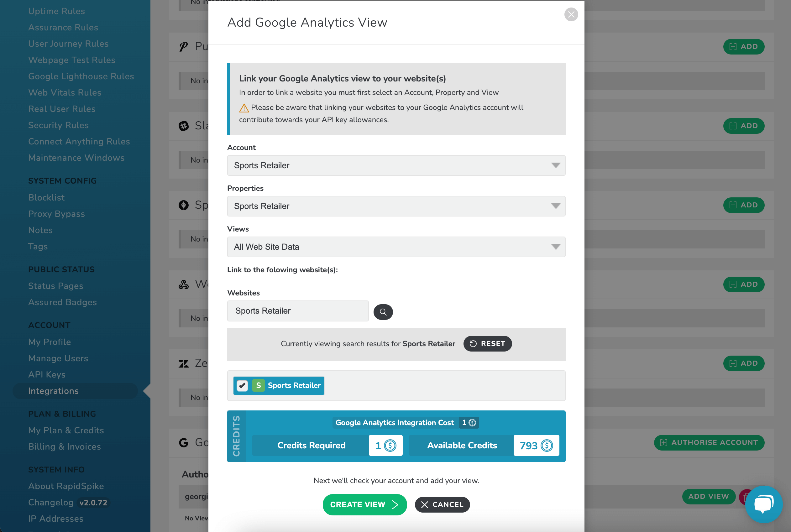Click the Slack logo icon in background page
Viewport: 791px width, 532px height.
(184, 126)
